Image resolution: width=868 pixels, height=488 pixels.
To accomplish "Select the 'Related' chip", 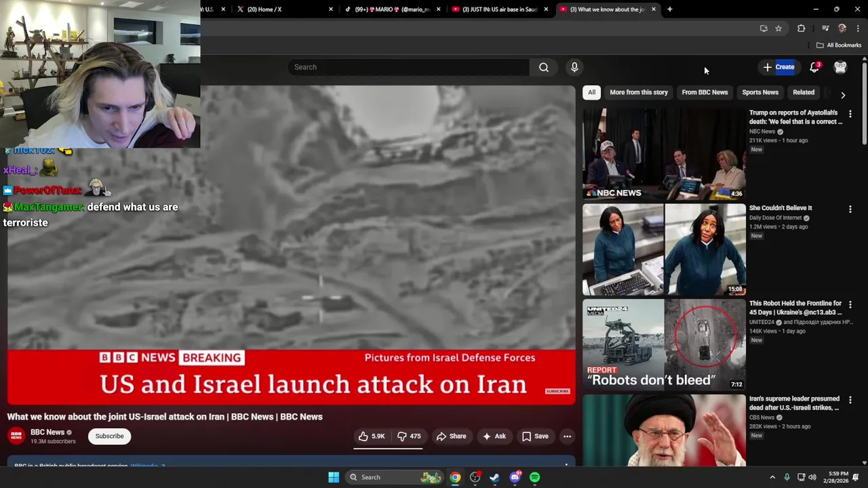I will [x=804, y=92].
